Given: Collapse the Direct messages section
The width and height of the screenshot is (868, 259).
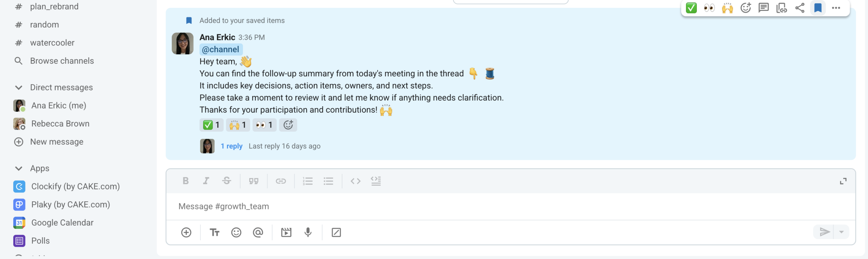Looking at the screenshot, I should tap(19, 87).
